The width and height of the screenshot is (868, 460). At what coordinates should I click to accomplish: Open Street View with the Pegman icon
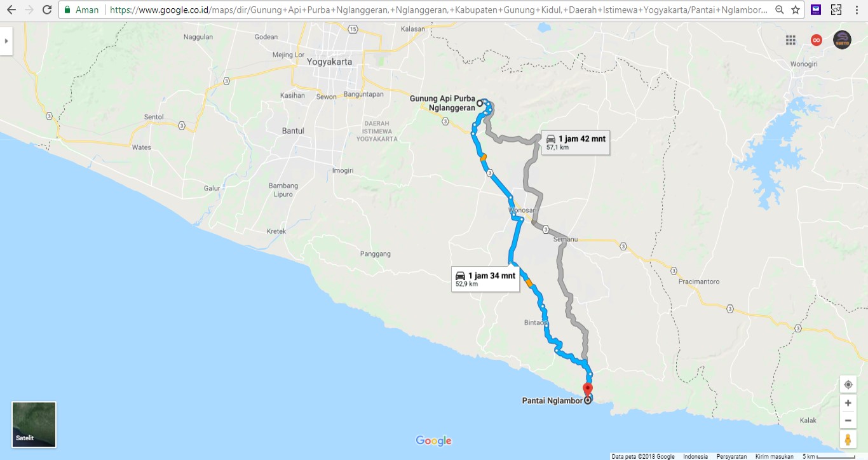coord(848,439)
